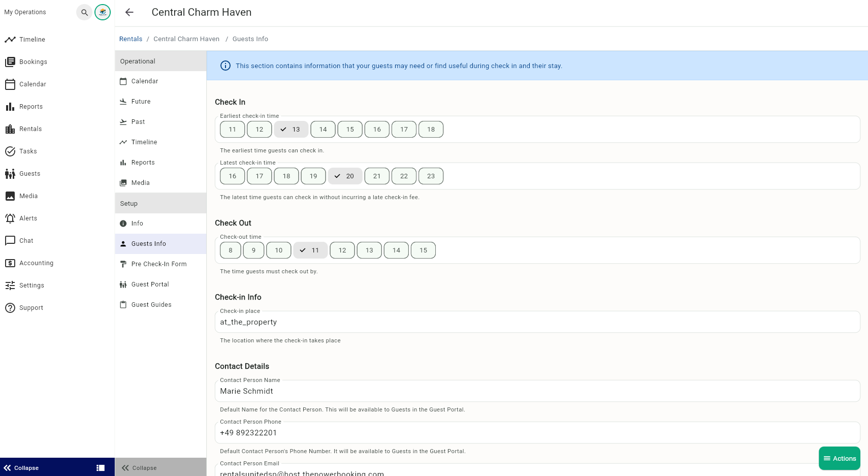Click the Rentals breadcrumb link
Screen dimensions: 868x476
click(131, 39)
